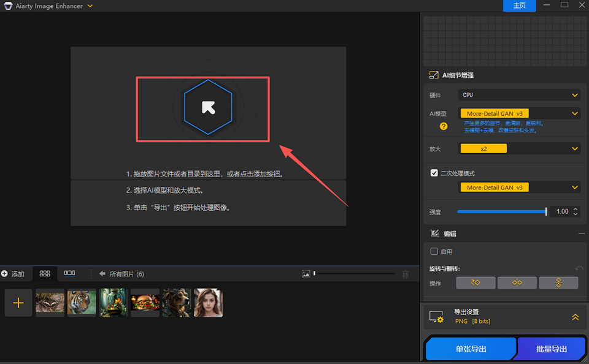Click the vertical flip button
Screen dimensions: 589x364
click(x=558, y=283)
